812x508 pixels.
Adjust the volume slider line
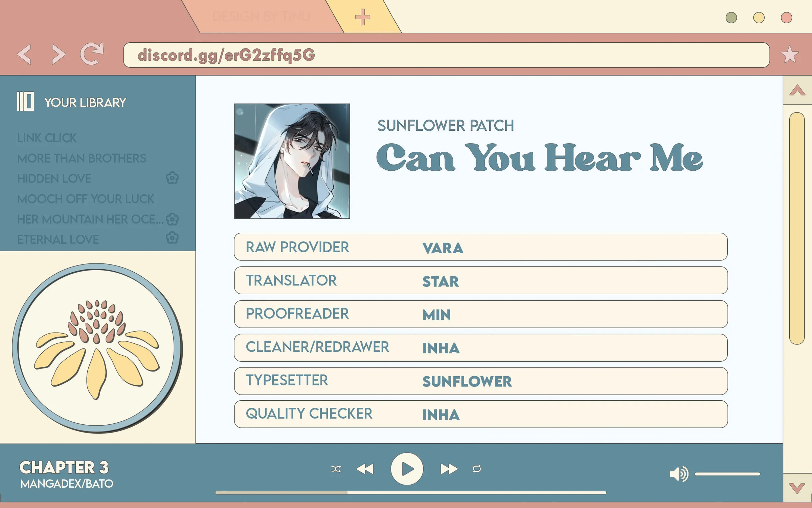727,474
